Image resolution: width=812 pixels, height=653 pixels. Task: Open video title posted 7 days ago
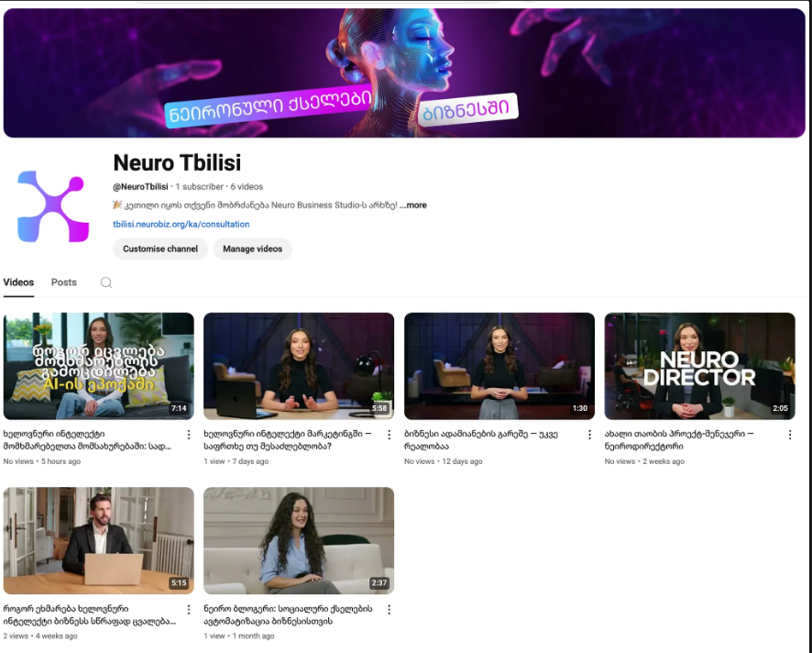tap(288, 440)
